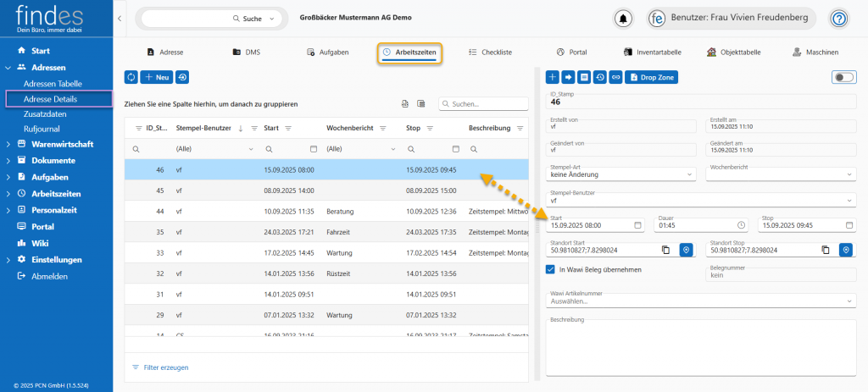Click the export file icon beside search
This screenshot has height=392, width=868.
(x=405, y=104)
